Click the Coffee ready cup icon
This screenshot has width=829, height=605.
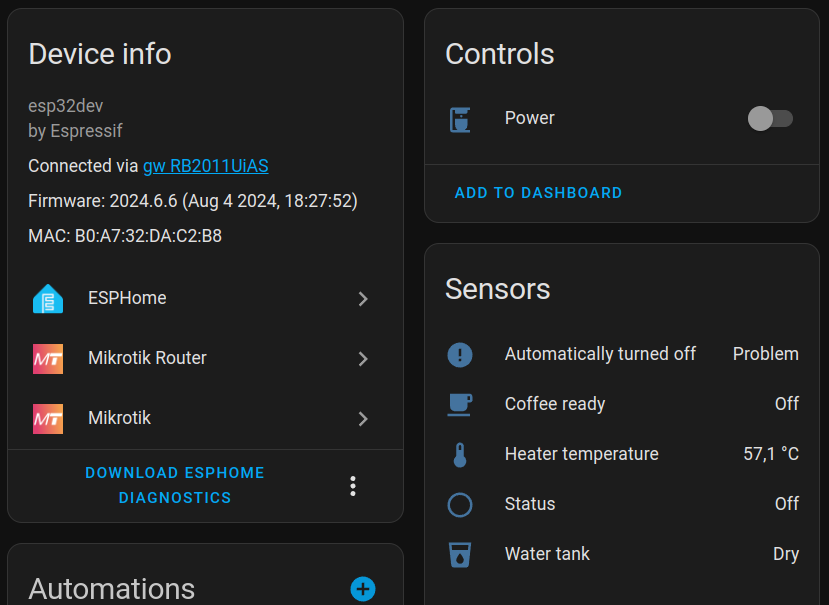(x=460, y=405)
